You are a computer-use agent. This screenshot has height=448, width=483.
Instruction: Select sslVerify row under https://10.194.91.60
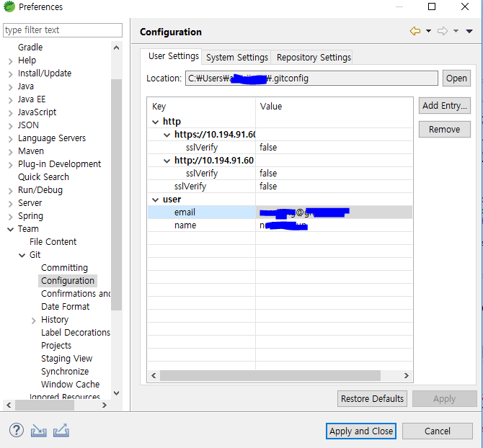coord(280,148)
